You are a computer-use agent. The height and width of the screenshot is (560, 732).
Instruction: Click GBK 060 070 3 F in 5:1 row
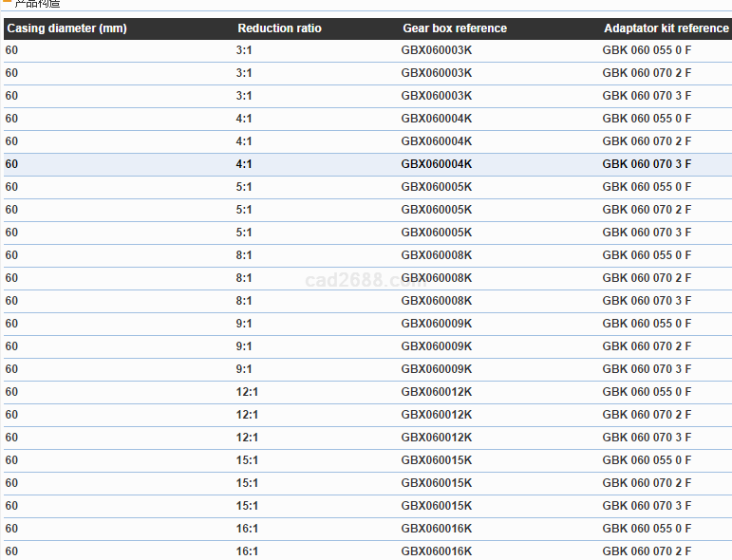click(x=647, y=233)
